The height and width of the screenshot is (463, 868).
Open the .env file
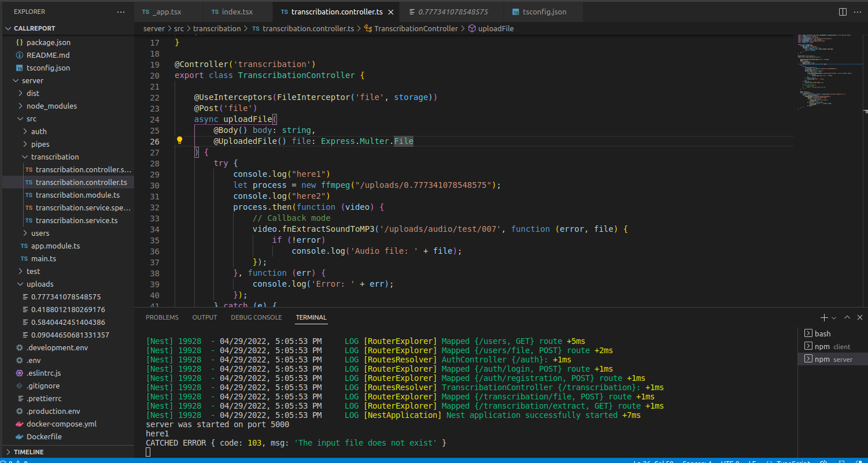pyautogui.click(x=68, y=360)
